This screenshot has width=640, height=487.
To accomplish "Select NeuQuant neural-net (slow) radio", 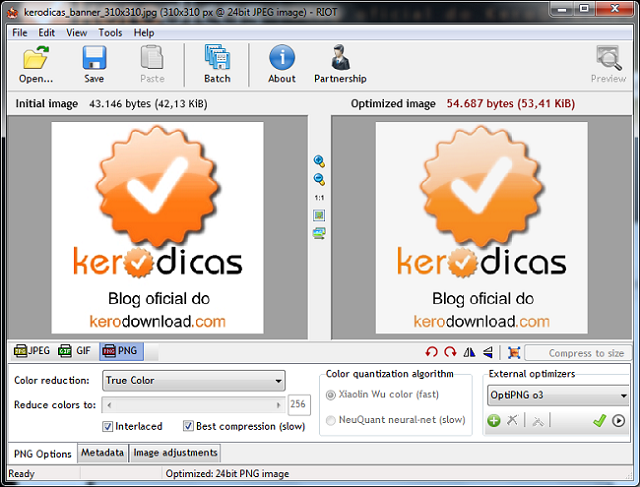I will pos(331,420).
